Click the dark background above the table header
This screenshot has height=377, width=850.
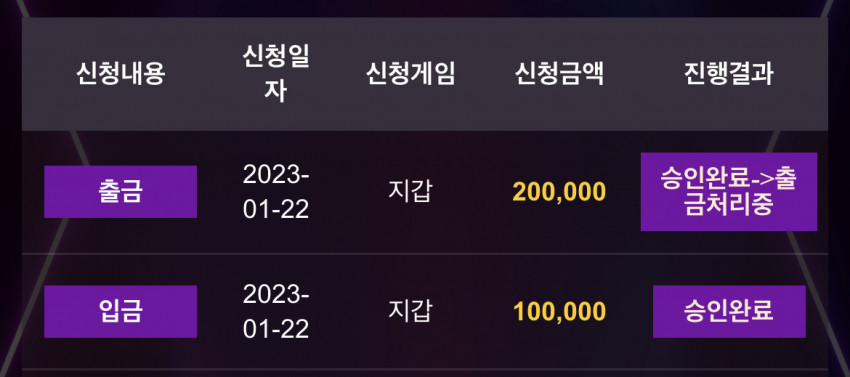pyautogui.click(x=425, y=8)
